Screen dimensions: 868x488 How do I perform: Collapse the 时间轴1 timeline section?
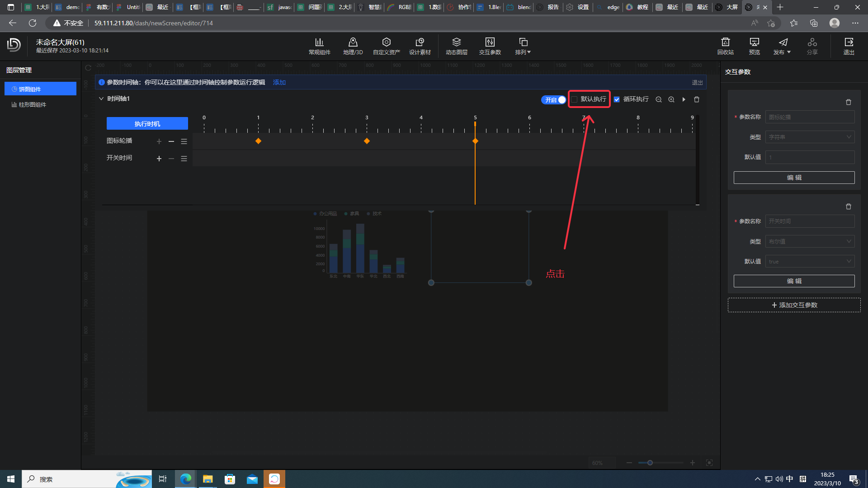(101, 99)
